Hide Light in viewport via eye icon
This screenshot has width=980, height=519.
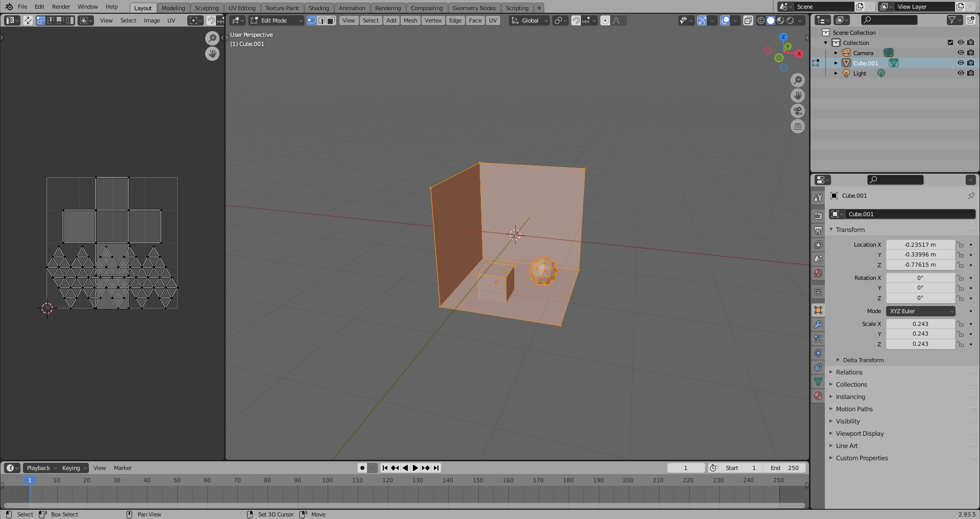coord(961,73)
